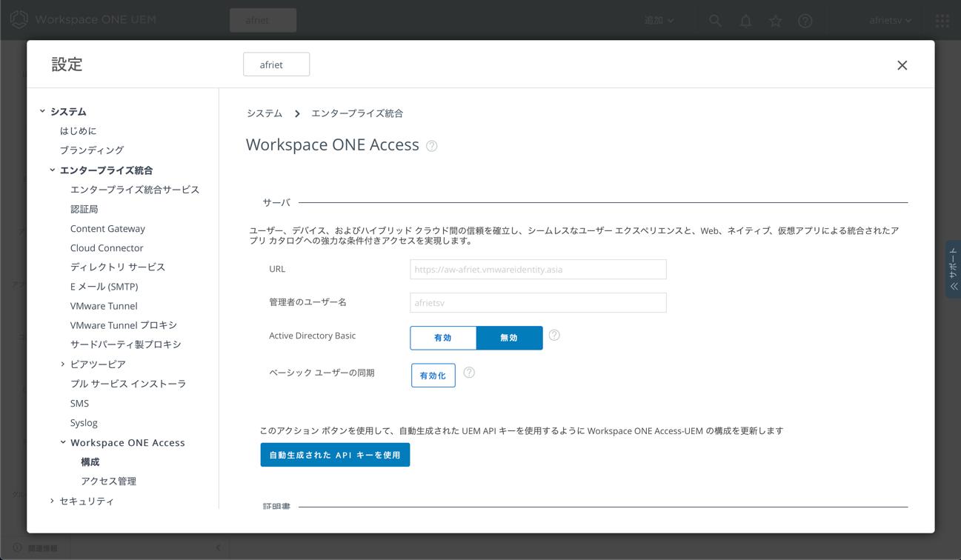The height and width of the screenshot is (560, 961).
Task: Open the favorites star icon
Action: (x=775, y=21)
